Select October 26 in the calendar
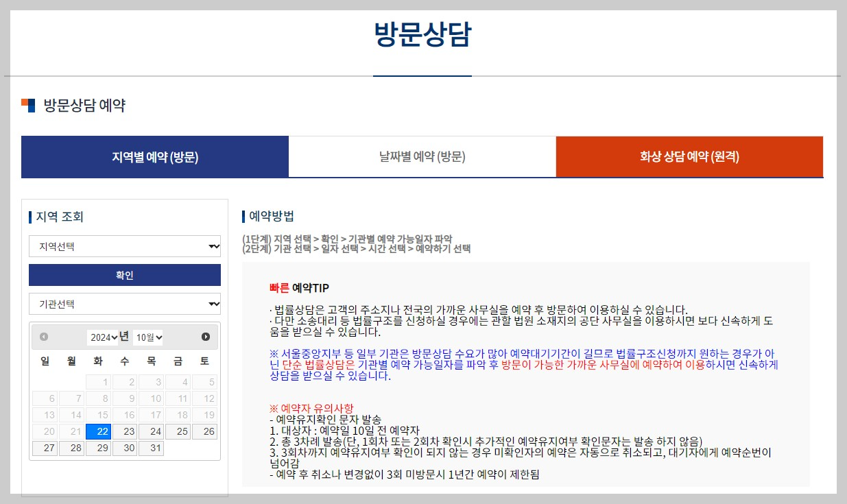The width and height of the screenshot is (847, 504). 205,431
